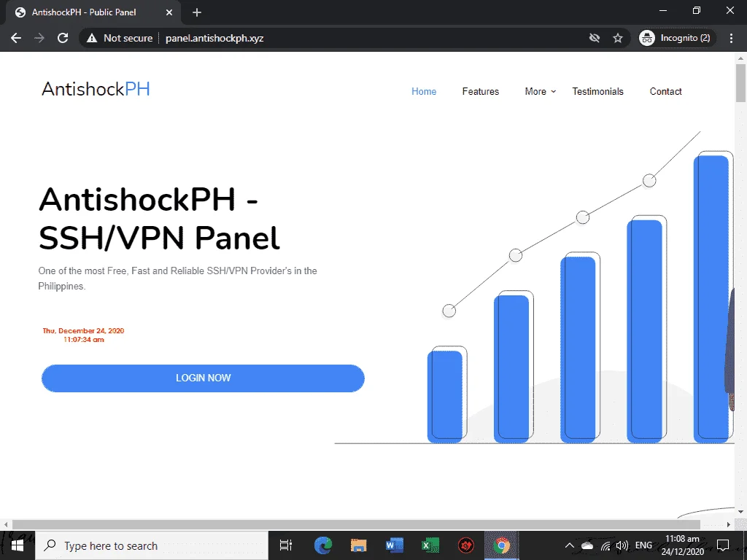Open the Incognito profile indicator
This screenshot has width=747, height=560.
pyautogui.click(x=676, y=38)
